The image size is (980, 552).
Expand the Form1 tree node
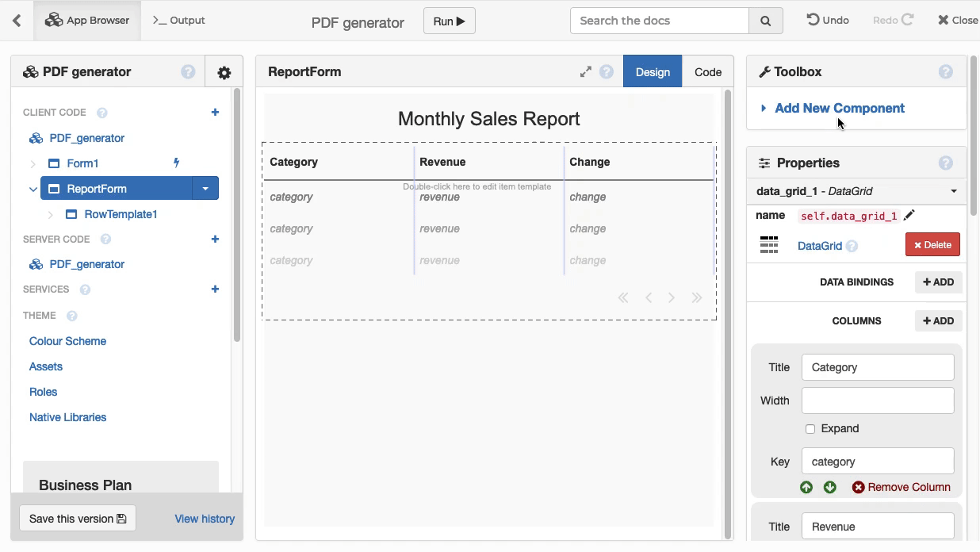[33, 163]
